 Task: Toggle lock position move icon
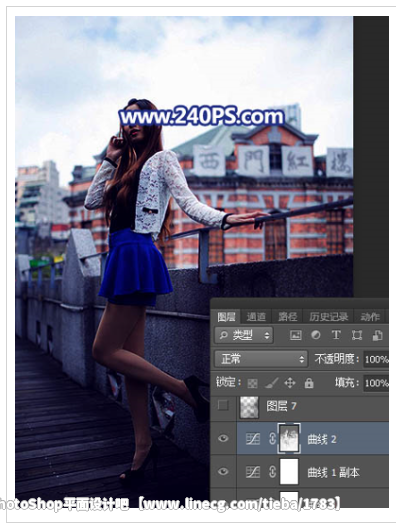pos(290,383)
